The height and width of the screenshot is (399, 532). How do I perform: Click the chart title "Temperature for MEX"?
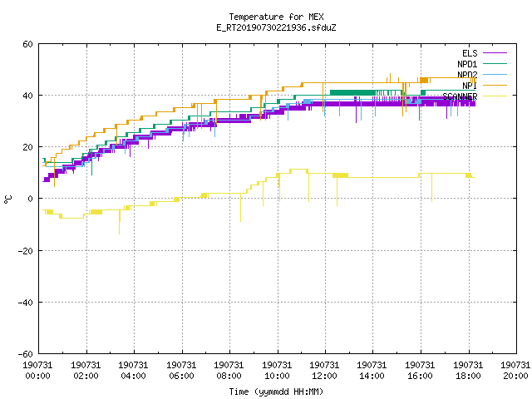276,17
